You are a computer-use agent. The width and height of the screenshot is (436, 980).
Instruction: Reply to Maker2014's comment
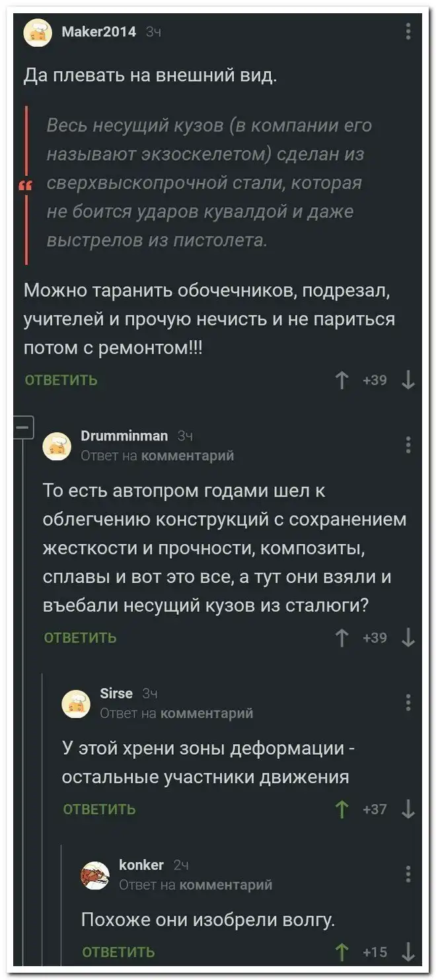pyautogui.click(x=61, y=380)
